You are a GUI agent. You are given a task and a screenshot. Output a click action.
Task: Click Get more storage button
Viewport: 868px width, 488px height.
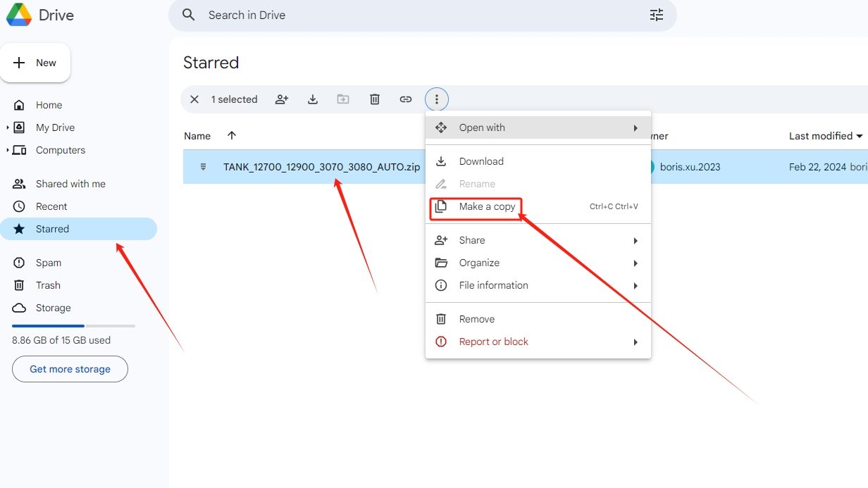(x=70, y=369)
